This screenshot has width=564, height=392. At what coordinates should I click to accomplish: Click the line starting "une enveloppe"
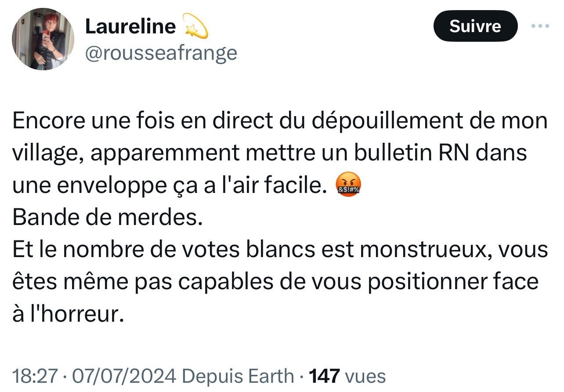[x=170, y=186]
